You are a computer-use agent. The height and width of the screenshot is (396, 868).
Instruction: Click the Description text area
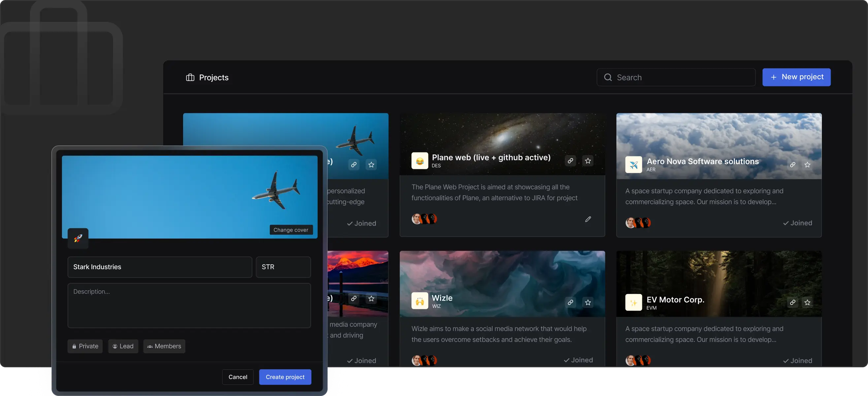click(x=189, y=305)
